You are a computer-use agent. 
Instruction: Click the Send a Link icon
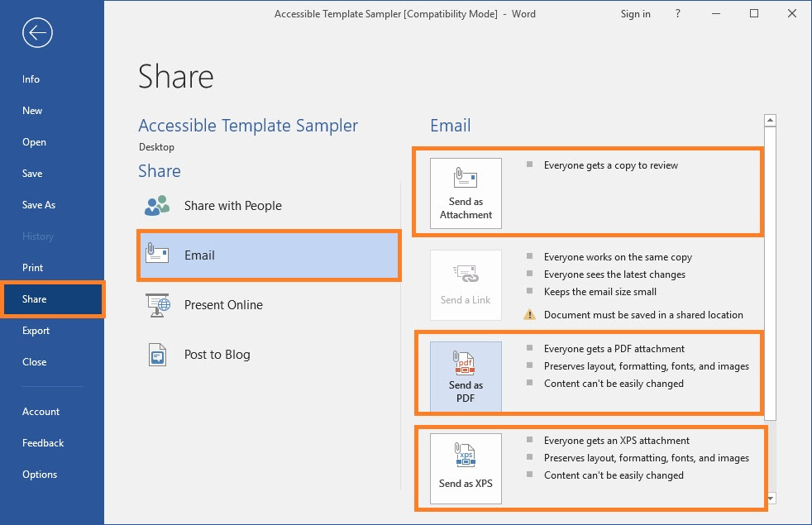pos(465,284)
